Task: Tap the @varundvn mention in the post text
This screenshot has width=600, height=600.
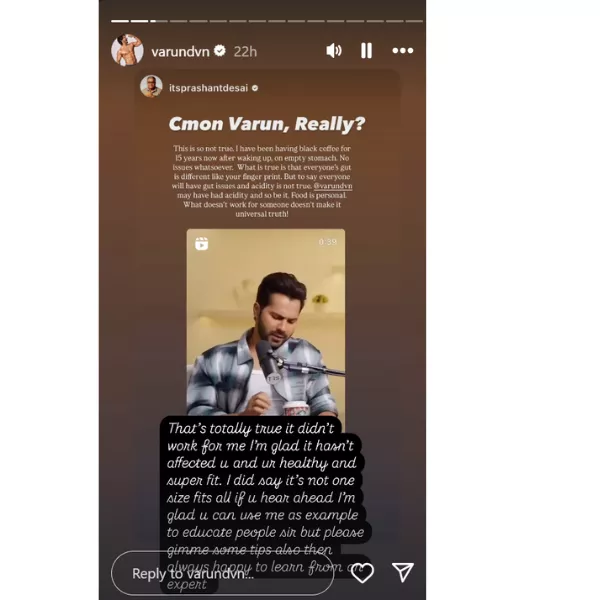Action: point(333,186)
